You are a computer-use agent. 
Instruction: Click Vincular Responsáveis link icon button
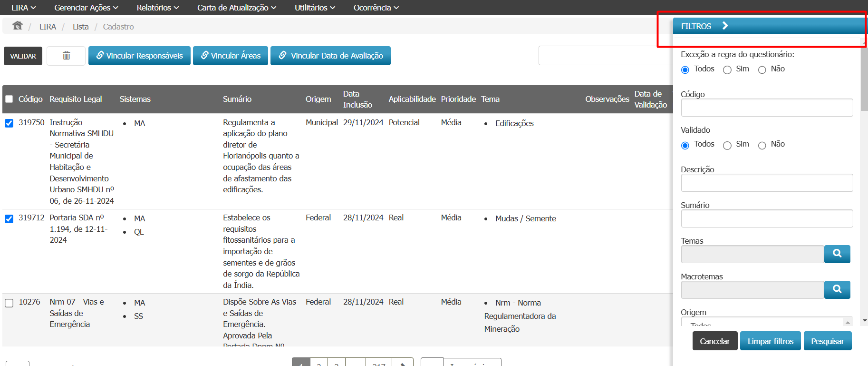click(x=139, y=56)
